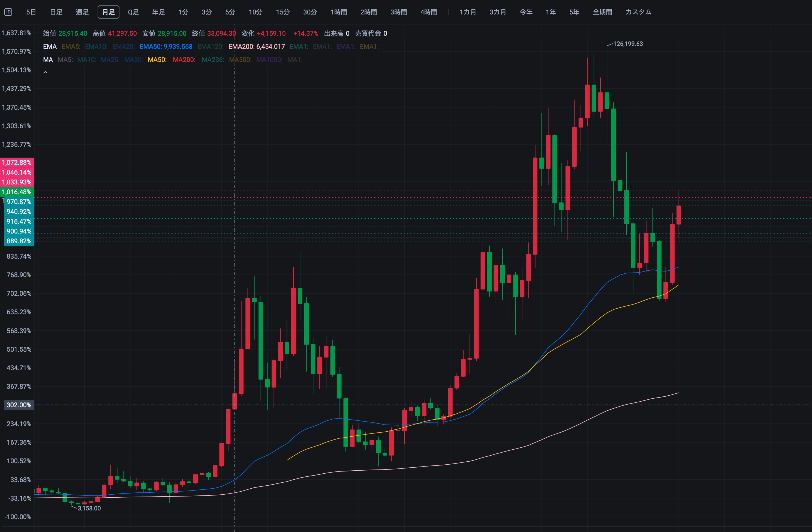Switch to 週足 weekly candles
This screenshot has width=812, height=532.
click(x=82, y=12)
